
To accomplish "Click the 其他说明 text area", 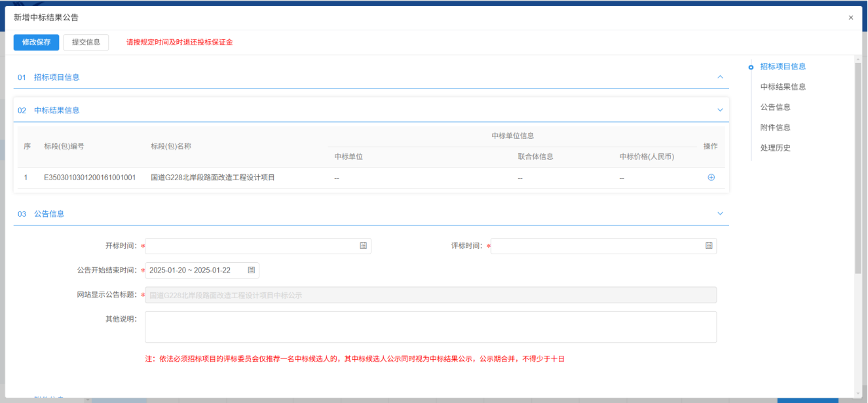I will (430, 326).
